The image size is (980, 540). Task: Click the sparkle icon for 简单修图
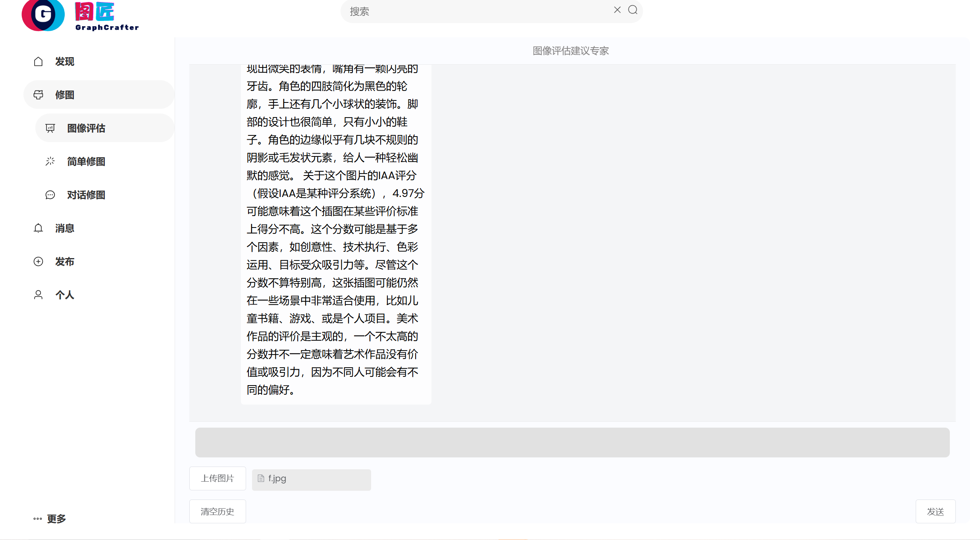[x=50, y=161]
